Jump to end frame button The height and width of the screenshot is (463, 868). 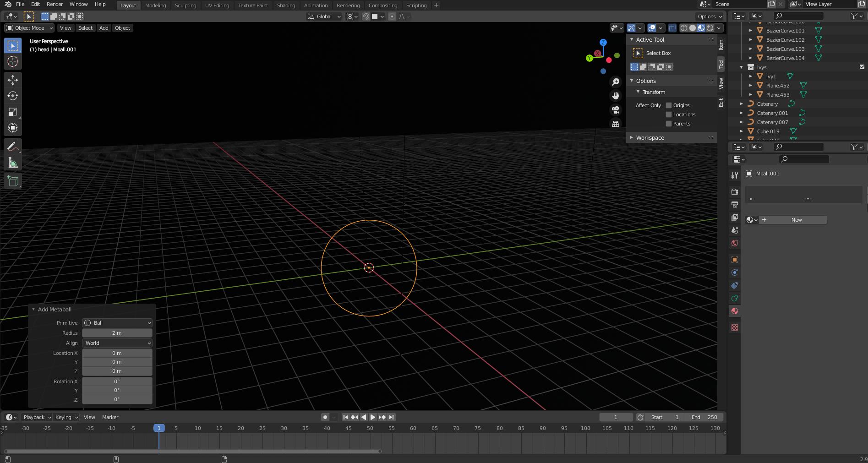(392, 417)
